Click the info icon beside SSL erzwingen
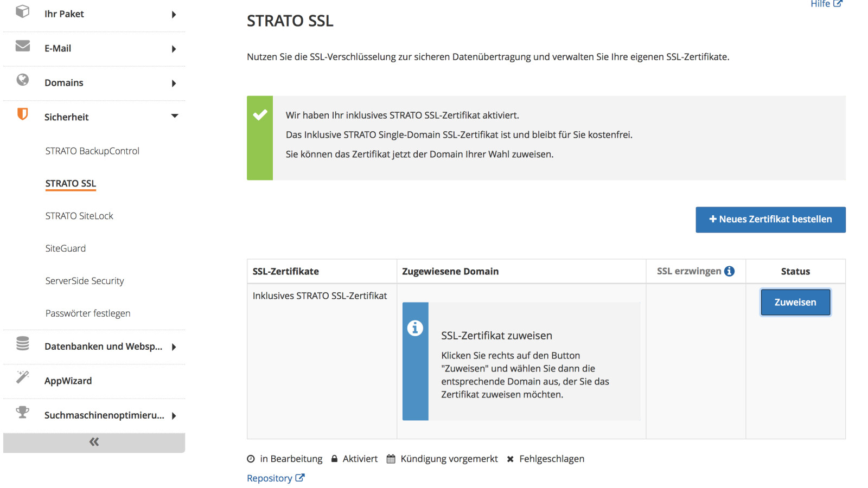Image resolution: width=868 pixels, height=488 pixels. pyautogui.click(x=730, y=271)
